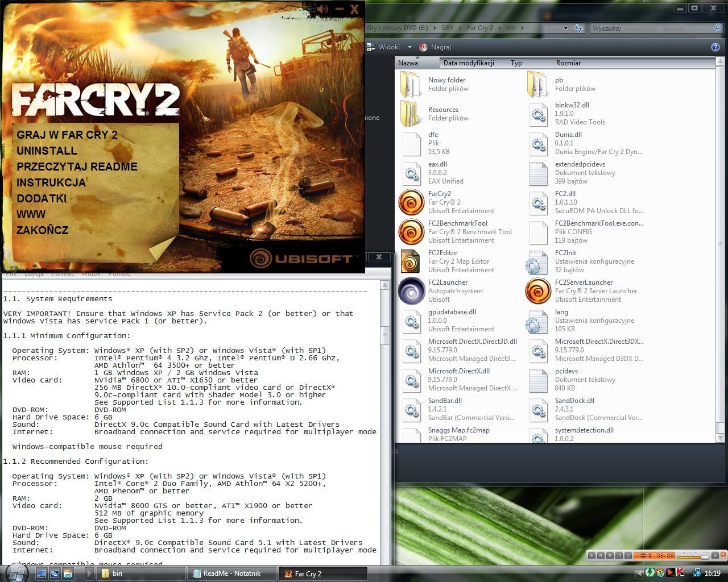
Task: Select the FC2ServerLauncher icon
Action: pos(538,291)
